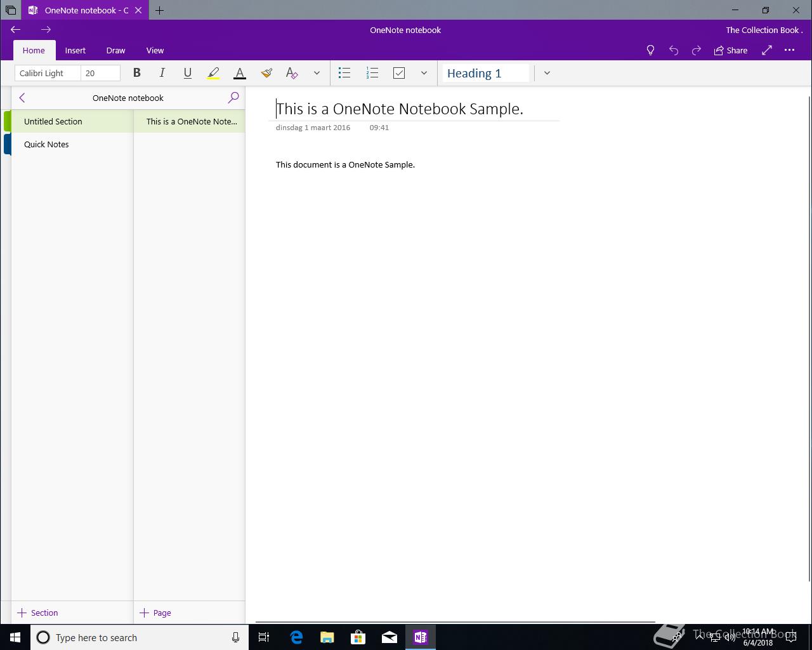
Task: Enter full screen mode with the arrows icon
Action: (767, 50)
